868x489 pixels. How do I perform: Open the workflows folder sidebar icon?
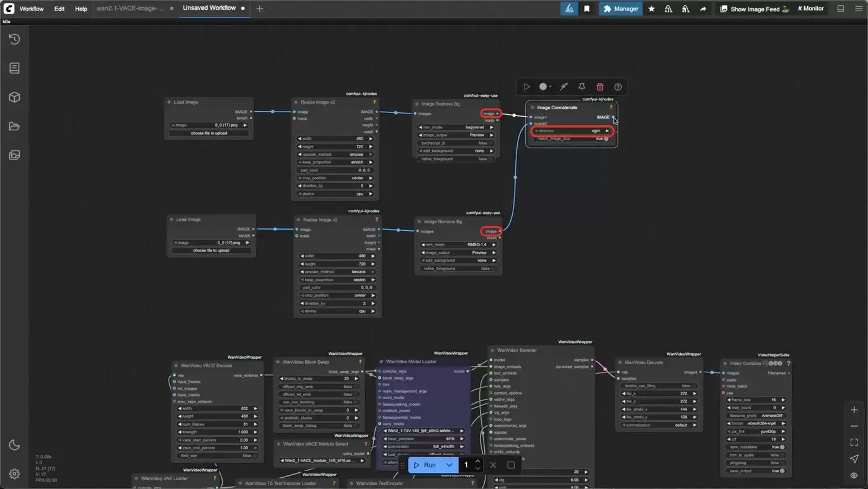tap(14, 127)
